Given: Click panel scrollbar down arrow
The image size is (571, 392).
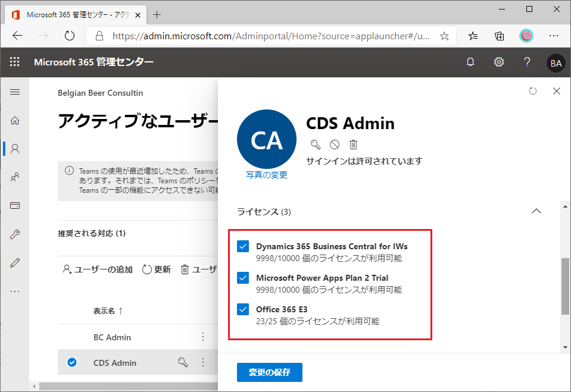Looking at the screenshot, I should pos(565,347).
